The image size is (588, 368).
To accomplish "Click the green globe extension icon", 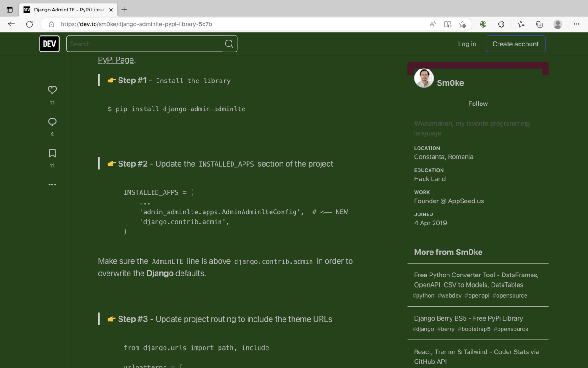I will pos(483,24).
